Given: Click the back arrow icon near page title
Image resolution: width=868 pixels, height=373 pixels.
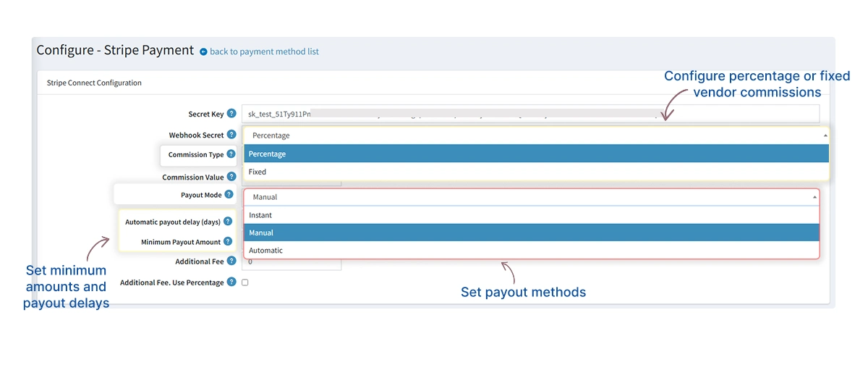Looking at the screenshot, I should point(203,52).
